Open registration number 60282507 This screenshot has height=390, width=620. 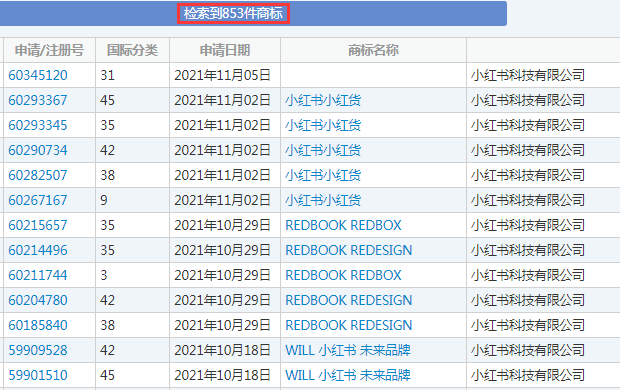(x=38, y=175)
